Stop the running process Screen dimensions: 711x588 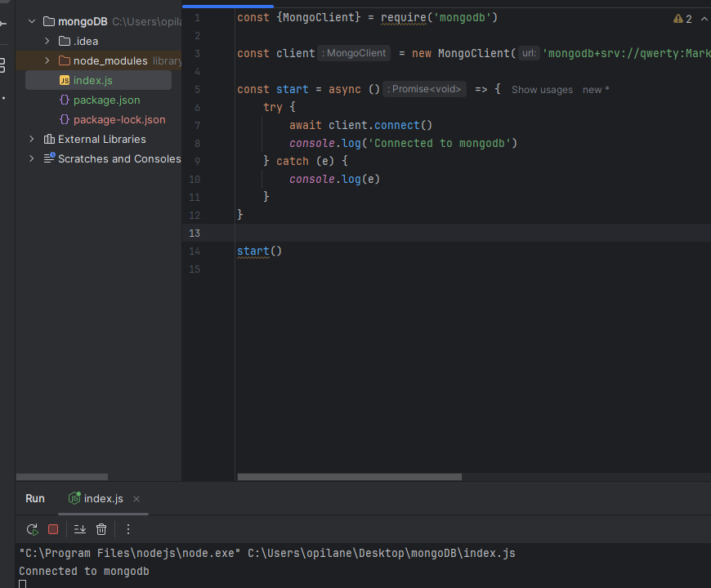tap(53, 529)
